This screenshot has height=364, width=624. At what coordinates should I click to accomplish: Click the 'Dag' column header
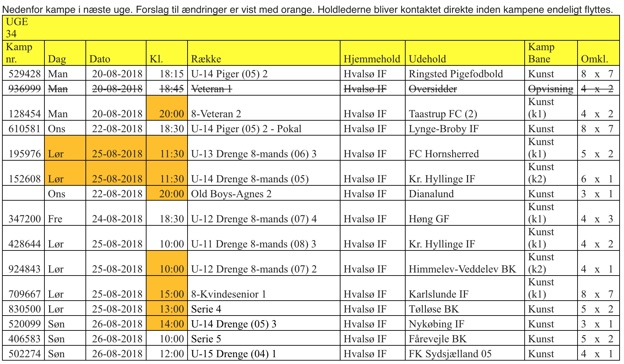pos(65,53)
